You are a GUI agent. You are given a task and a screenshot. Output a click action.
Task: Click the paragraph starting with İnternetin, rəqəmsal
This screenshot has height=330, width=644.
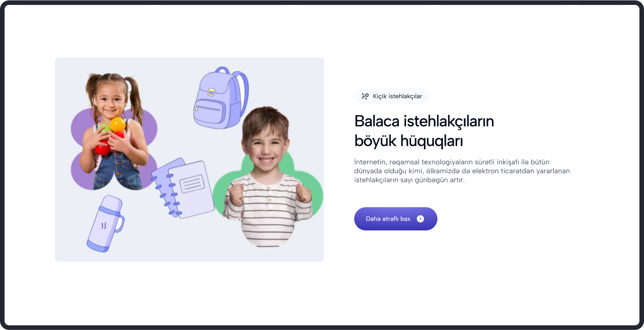(x=462, y=171)
